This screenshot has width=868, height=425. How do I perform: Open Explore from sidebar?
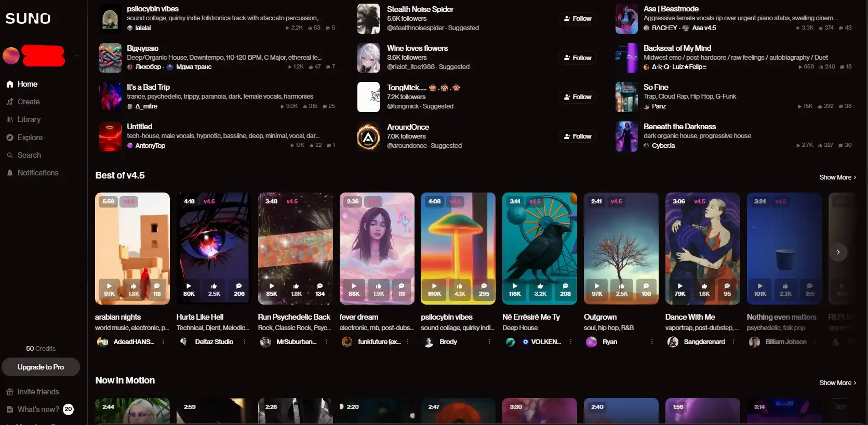pyautogui.click(x=24, y=138)
